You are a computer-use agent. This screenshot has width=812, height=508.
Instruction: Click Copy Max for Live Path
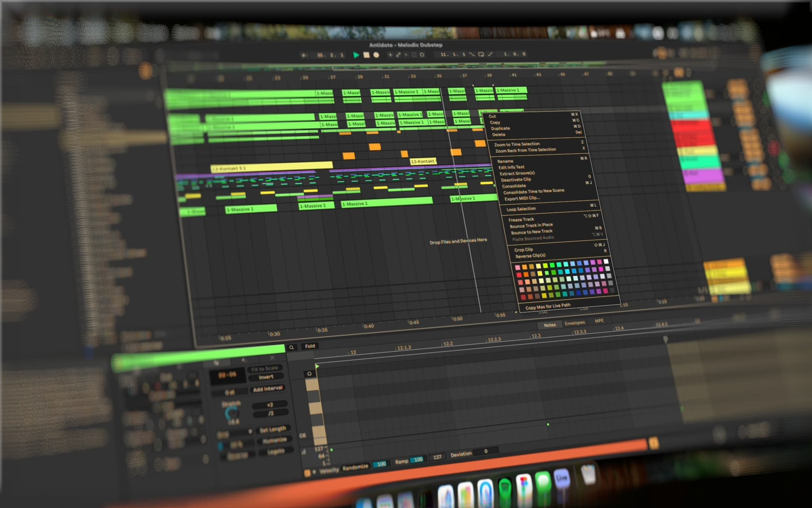click(x=548, y=307)
